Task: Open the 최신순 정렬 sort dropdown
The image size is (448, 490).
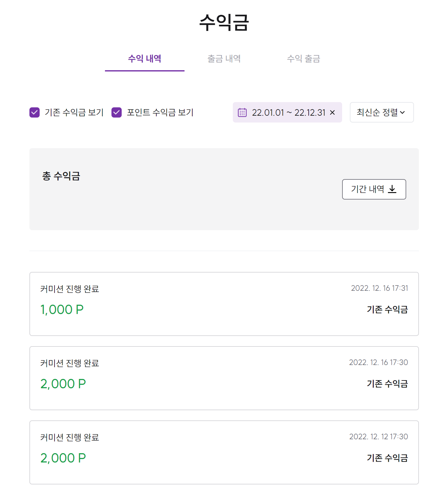Action: 381,112
